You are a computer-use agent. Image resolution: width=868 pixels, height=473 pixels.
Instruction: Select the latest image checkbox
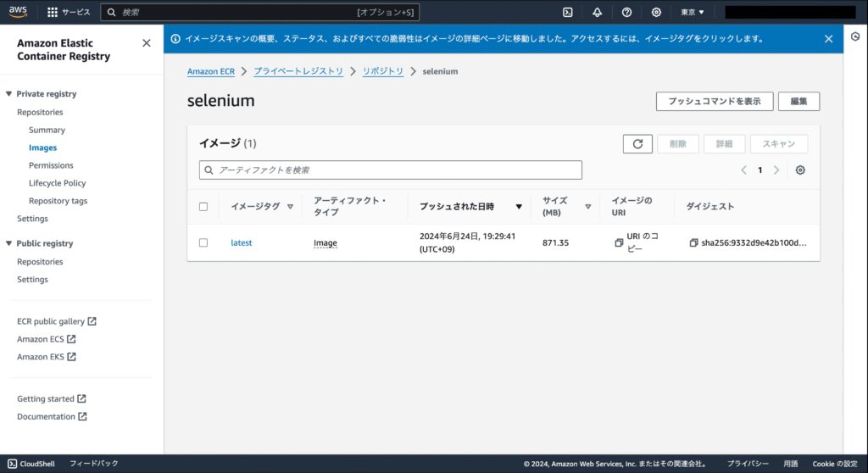[203, 242]
